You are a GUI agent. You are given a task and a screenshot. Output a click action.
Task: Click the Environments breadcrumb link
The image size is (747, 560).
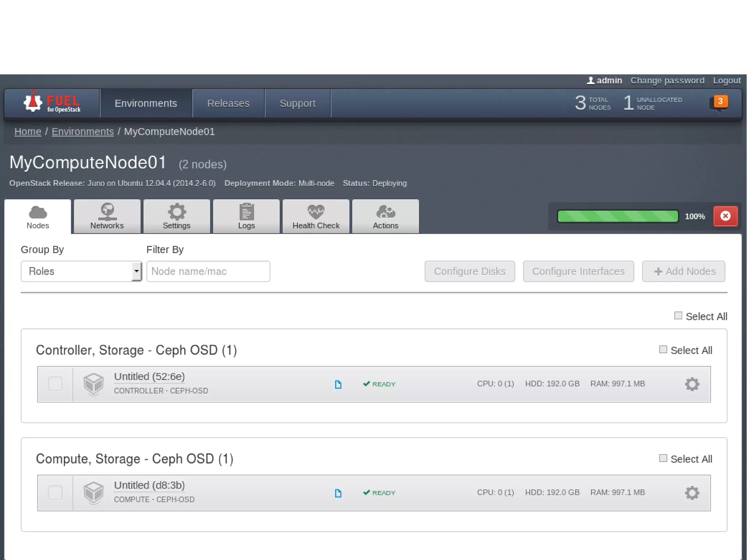pos(83,132)
